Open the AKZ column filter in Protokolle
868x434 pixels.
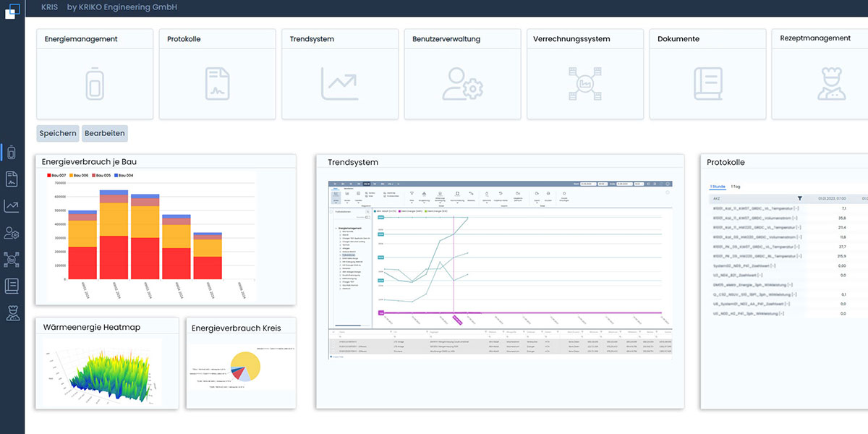pyautogui.click(x=800, y=197)
